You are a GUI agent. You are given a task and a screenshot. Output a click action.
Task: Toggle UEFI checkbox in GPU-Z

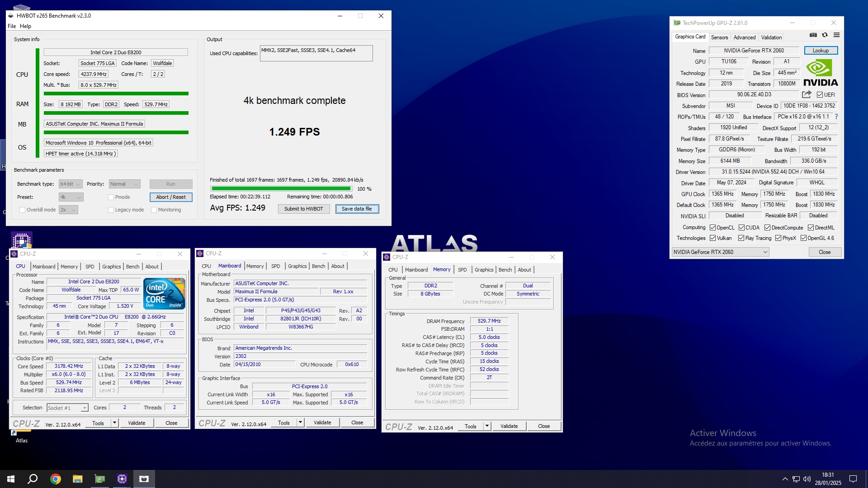(x=820, y=95)
